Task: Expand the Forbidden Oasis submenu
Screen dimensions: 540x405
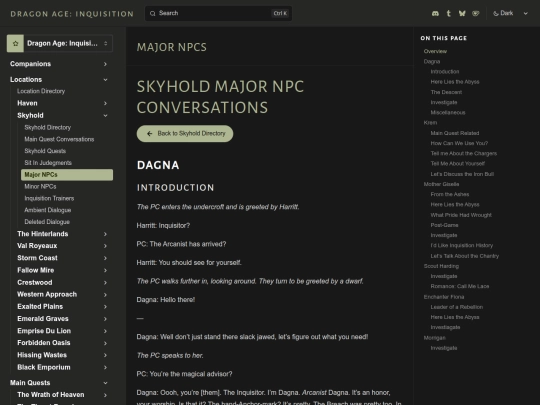Action: (105, 343)
